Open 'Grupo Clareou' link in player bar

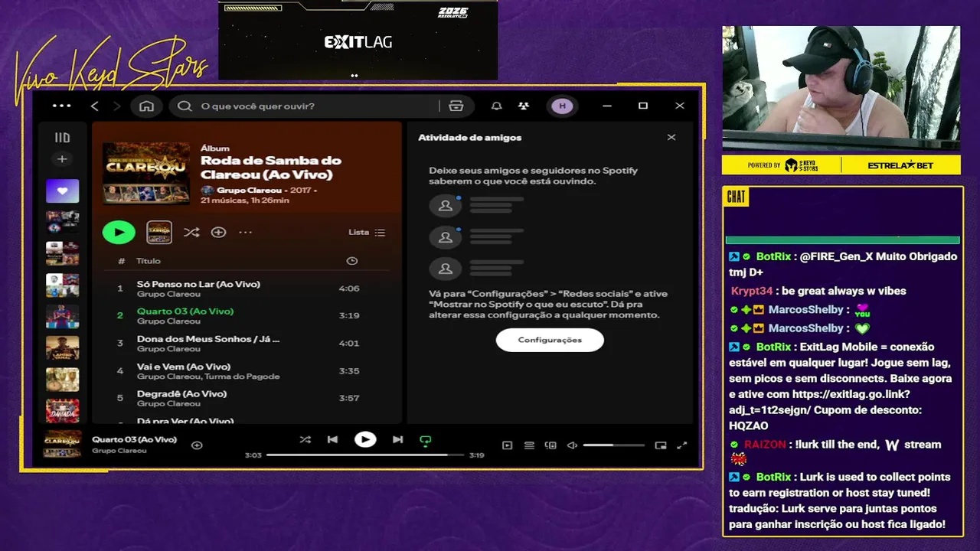tap(119, 451)
